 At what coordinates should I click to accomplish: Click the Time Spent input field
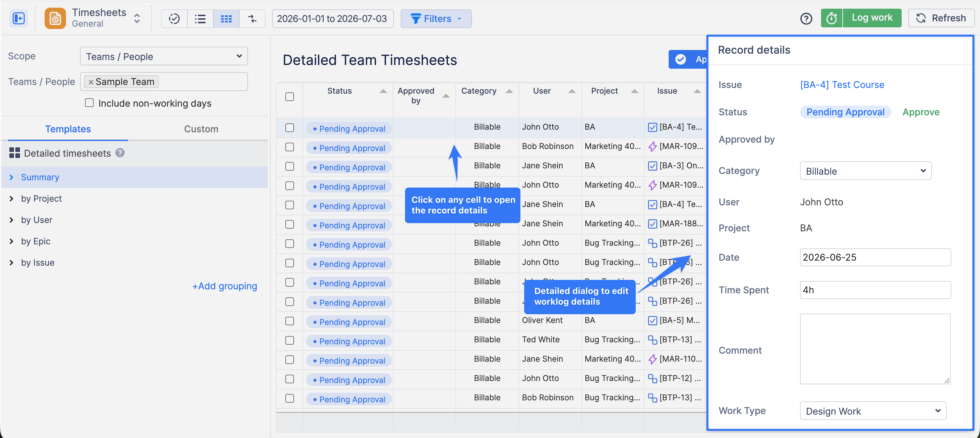point(875,290)
